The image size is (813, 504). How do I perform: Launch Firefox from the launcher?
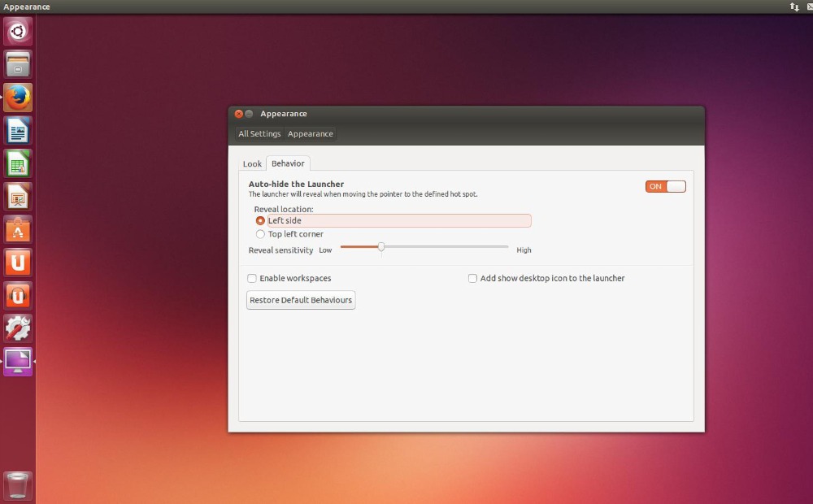18,98
